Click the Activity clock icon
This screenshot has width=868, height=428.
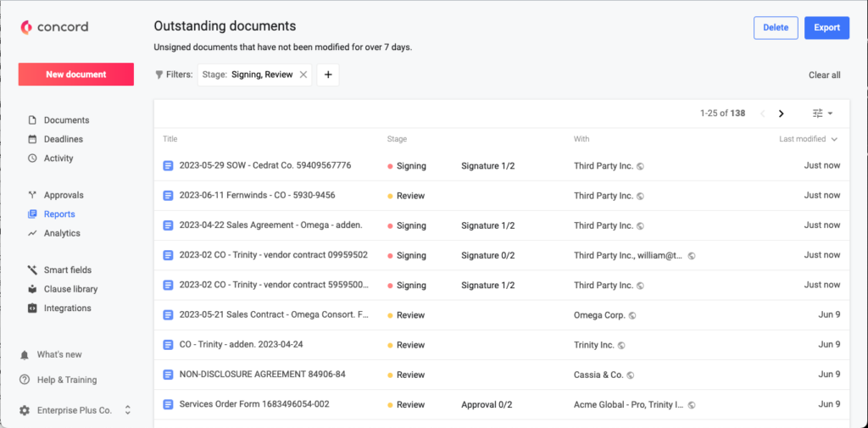pos(32,158)
